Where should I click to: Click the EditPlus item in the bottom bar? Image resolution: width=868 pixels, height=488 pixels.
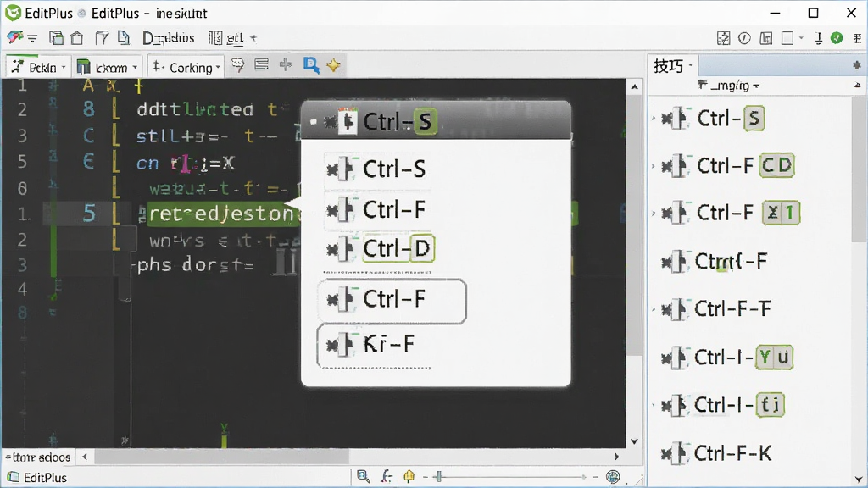[x=37, y=477]
